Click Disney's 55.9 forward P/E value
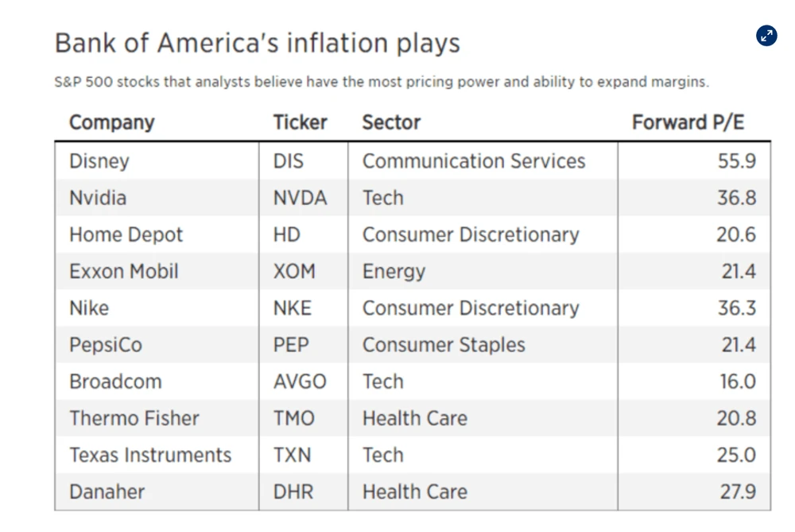Viewport: 795px width, 532px height. 736,161
